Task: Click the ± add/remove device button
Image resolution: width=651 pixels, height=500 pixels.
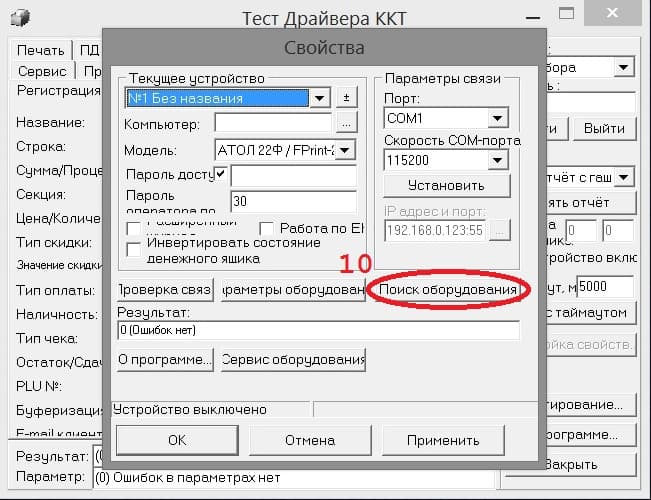Action: tap(346, 98)
